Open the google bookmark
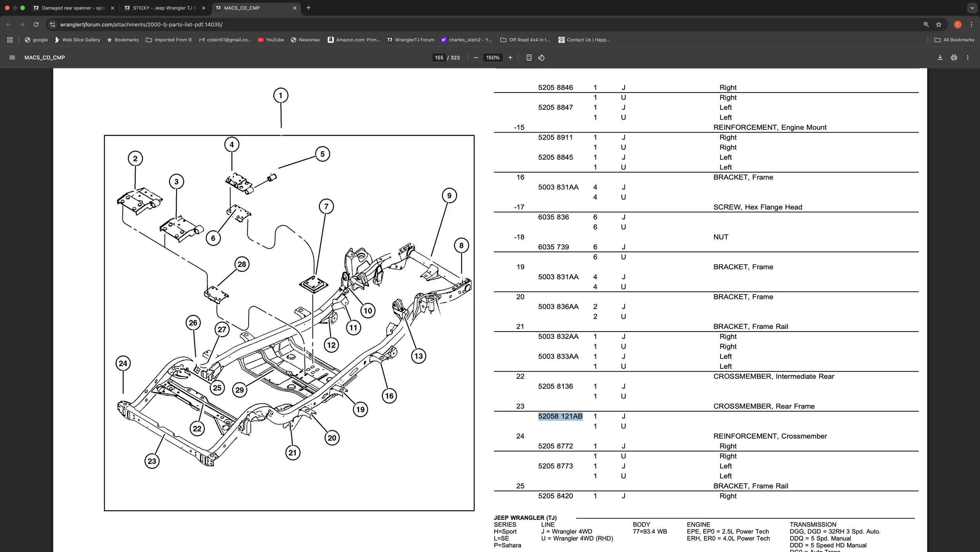This screenshot has width=980, height=552. [x=36, y=40]
